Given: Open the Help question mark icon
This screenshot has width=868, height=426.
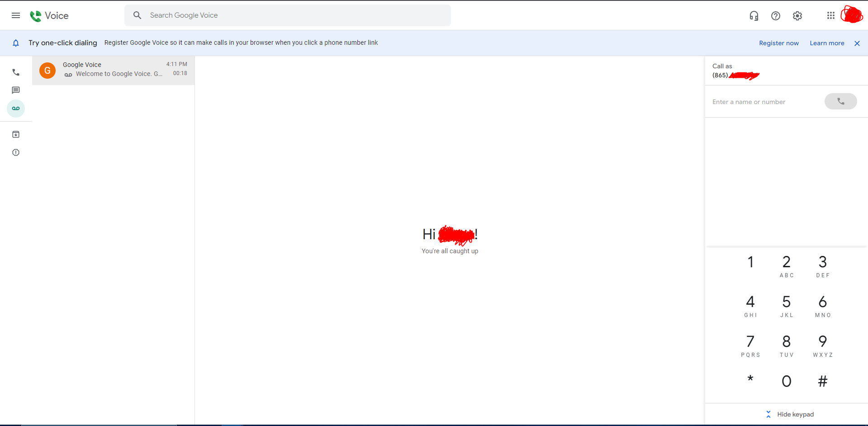Looking at the screenshot, I should coord(775,16).
